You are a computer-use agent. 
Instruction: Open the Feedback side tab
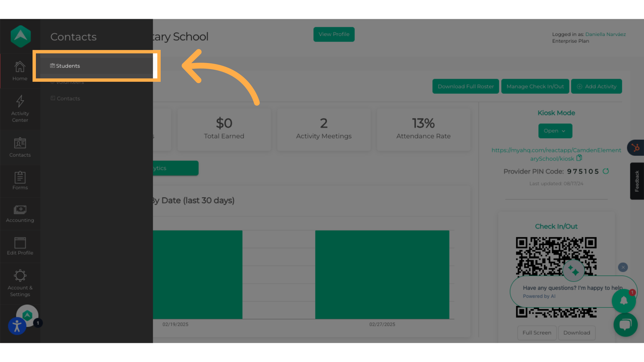pyautogui.click(x=637, y=181)
